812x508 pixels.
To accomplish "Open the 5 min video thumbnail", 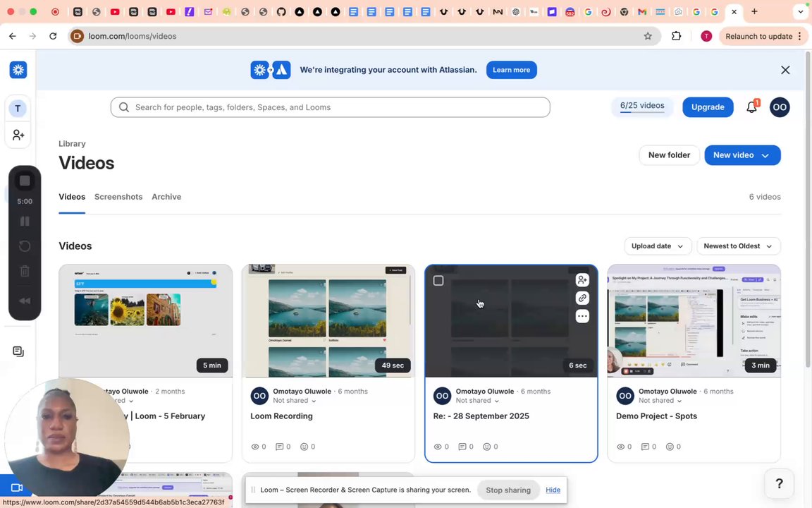I will (145, 321).
